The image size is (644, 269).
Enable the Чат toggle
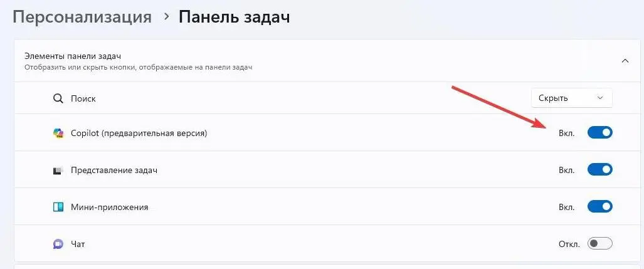click(x=599, y=243)
